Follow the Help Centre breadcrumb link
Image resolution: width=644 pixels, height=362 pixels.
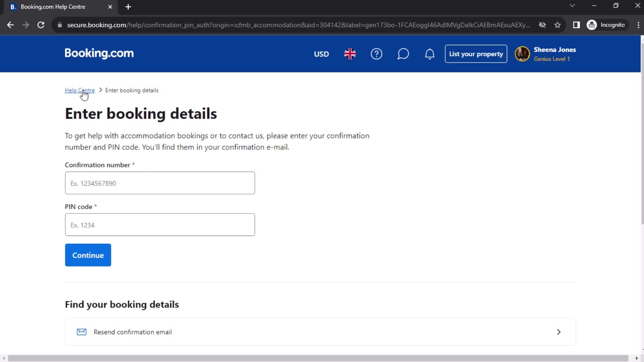(80, 90)
